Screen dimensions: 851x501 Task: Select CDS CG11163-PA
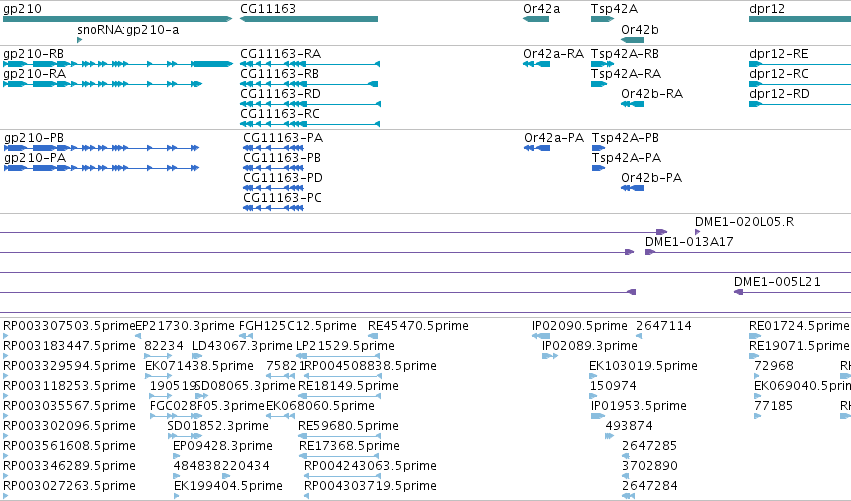tap(283, 138)
